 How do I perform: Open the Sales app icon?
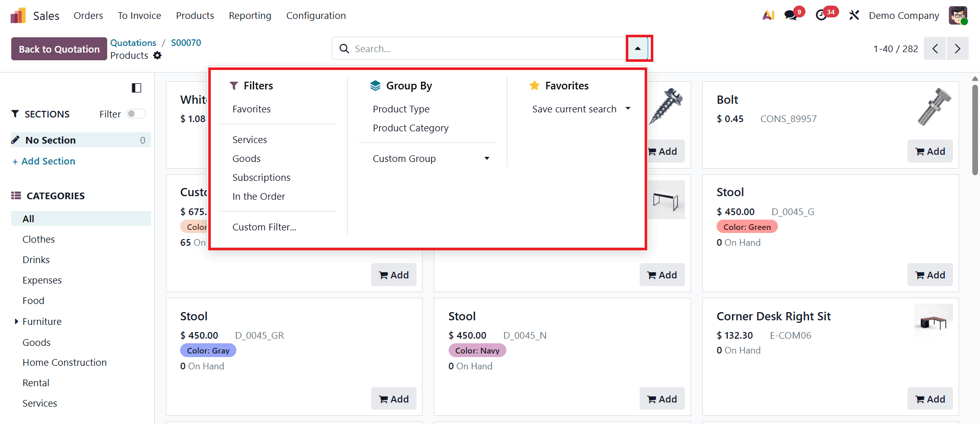tap(17, 15)
